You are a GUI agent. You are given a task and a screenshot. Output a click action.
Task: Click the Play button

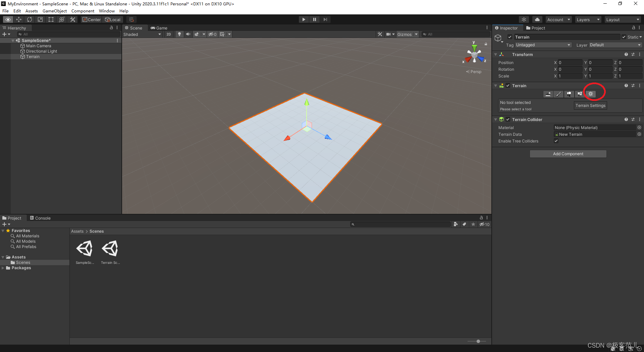pos(304,19)
